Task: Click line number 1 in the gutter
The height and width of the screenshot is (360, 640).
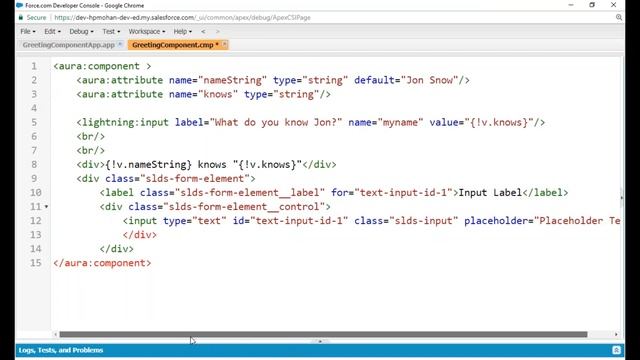Action: tap(34, 66)
